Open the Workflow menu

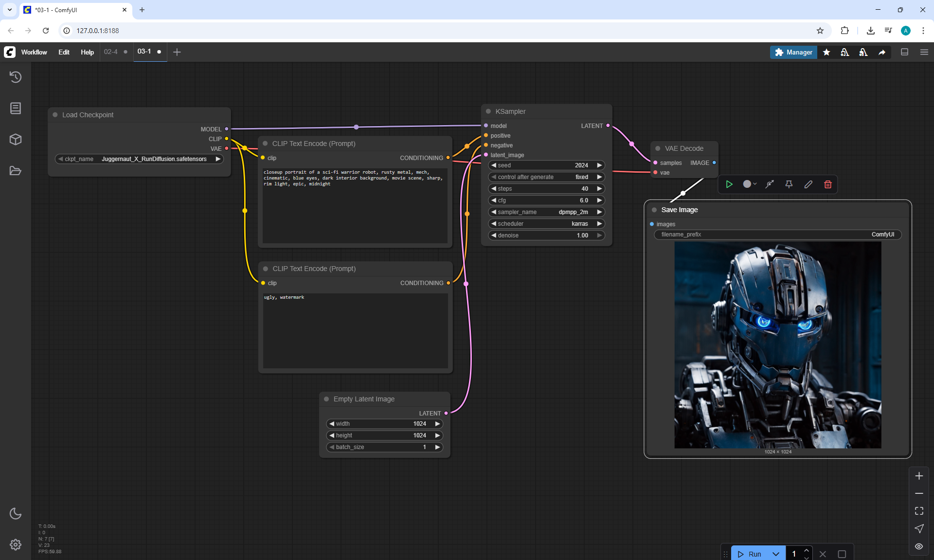[34, 52]
